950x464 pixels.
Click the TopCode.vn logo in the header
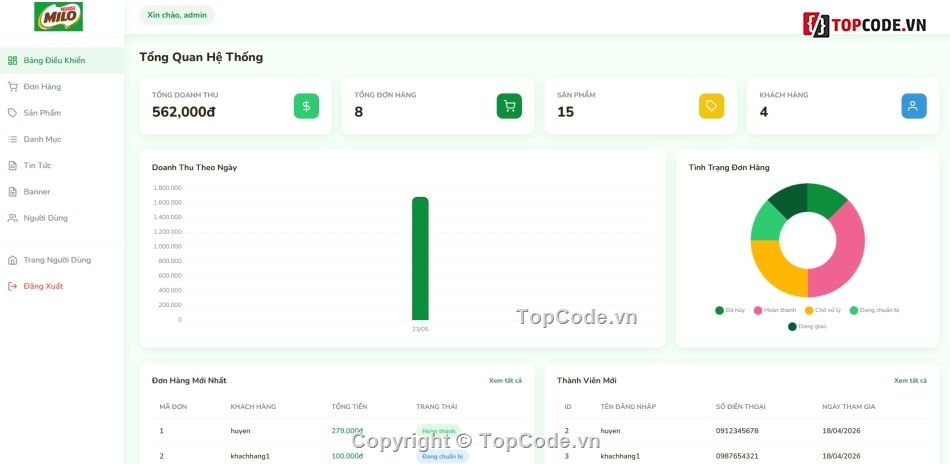tap(865, 25)
